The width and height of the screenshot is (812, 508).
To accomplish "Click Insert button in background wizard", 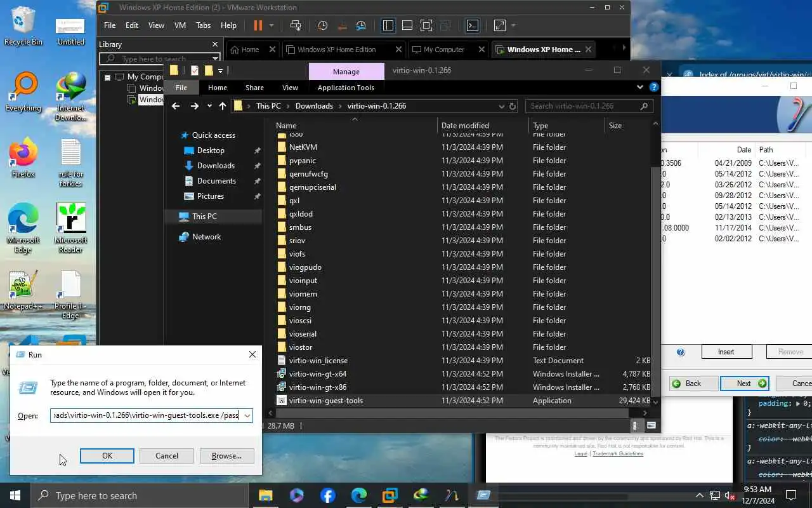I will pos(726,352).
